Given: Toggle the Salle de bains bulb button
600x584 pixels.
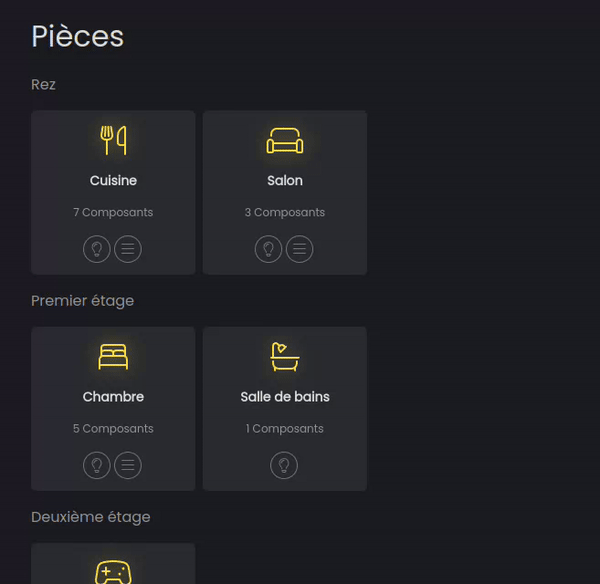Looking at the screenshot, I should (x=284, y=465).
